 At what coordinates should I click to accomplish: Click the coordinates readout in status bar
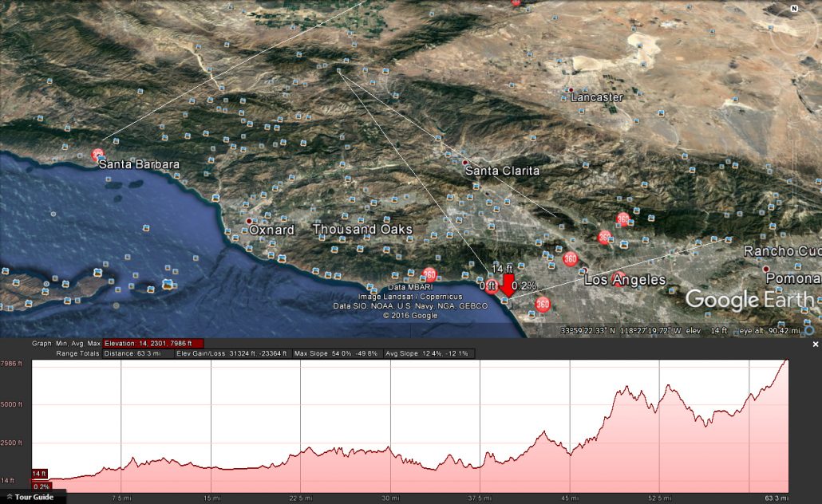(x=621, y=331)
